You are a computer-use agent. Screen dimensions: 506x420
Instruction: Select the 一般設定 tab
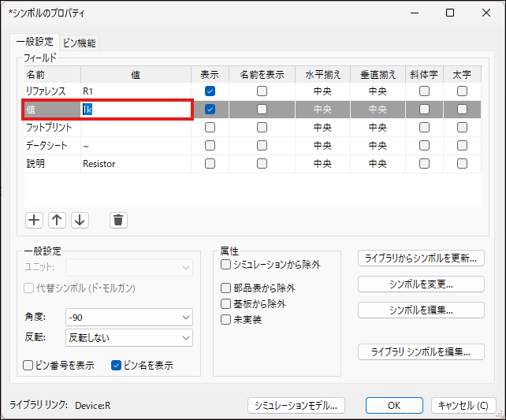coord(35,42)
